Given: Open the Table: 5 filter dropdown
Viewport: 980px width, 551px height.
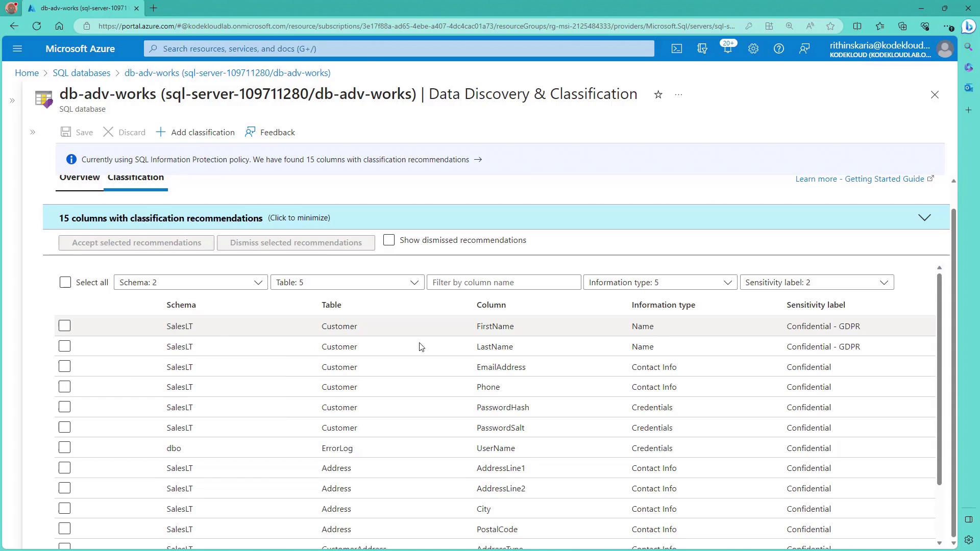Looking at the screenshot, I should pos(347,282).
